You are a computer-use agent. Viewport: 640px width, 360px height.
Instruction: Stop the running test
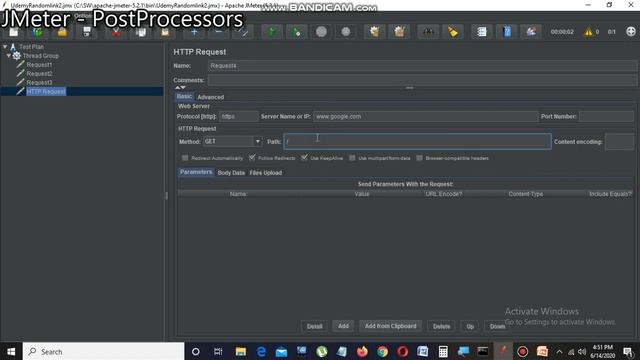[321, 32]
